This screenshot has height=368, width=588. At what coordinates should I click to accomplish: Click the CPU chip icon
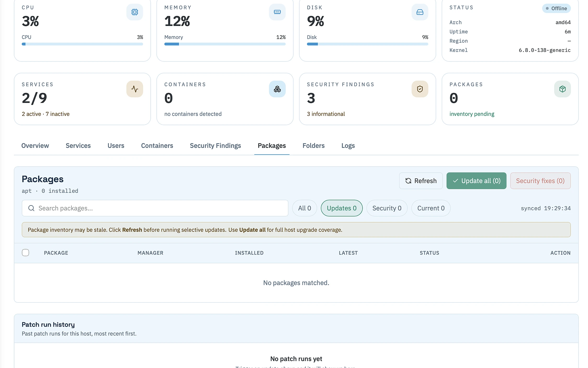click(135, 12)
